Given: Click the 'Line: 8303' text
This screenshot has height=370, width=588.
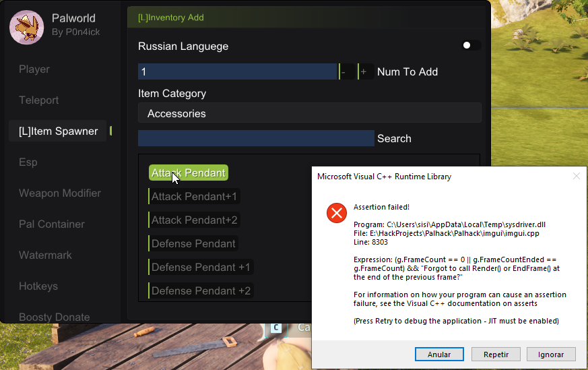Looking at the screenshot, I should coord(370,242).
